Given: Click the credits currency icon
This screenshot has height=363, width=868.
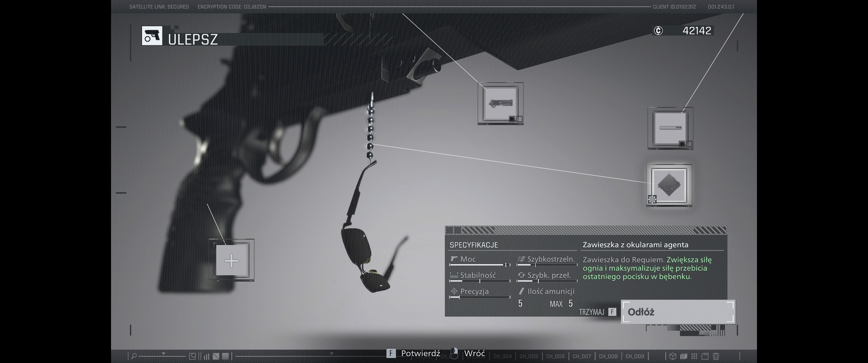Looking at the screenshot, I should [658, 31].
